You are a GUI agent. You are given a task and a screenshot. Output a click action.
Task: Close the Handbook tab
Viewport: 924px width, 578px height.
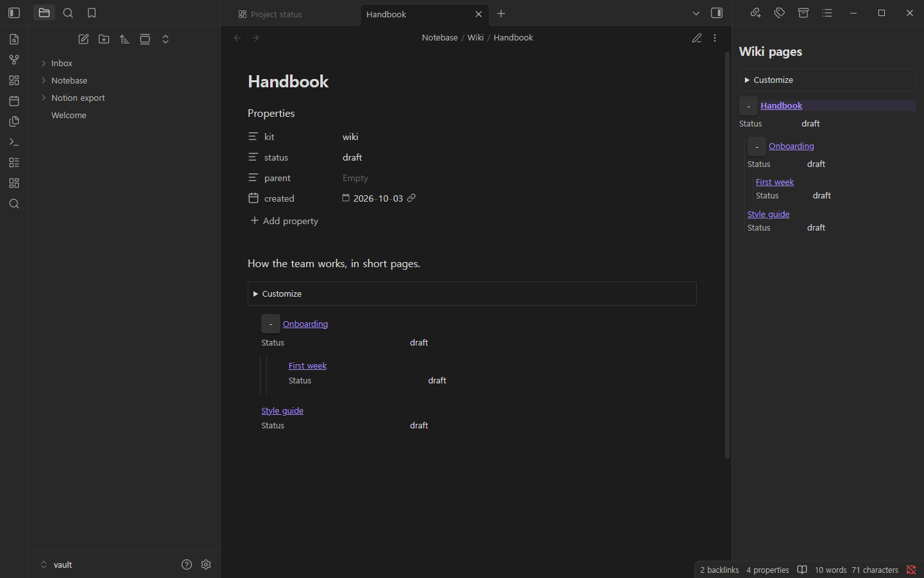click(479, 14)
